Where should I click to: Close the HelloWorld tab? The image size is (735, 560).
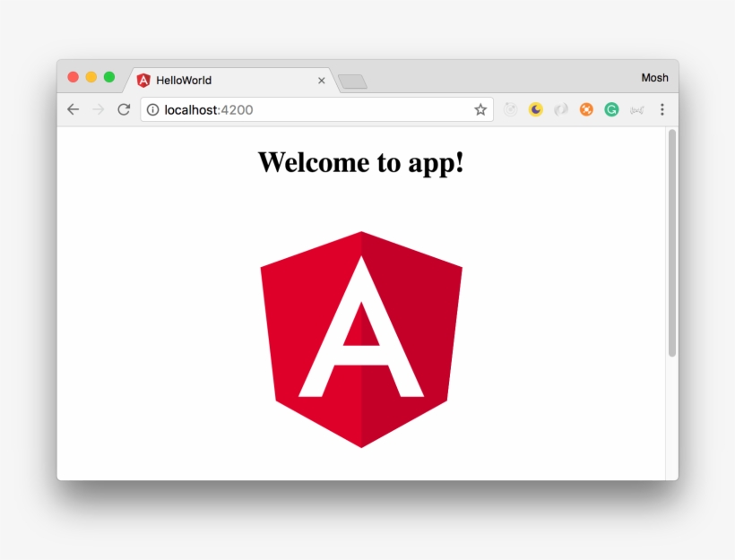coord(322,81)
